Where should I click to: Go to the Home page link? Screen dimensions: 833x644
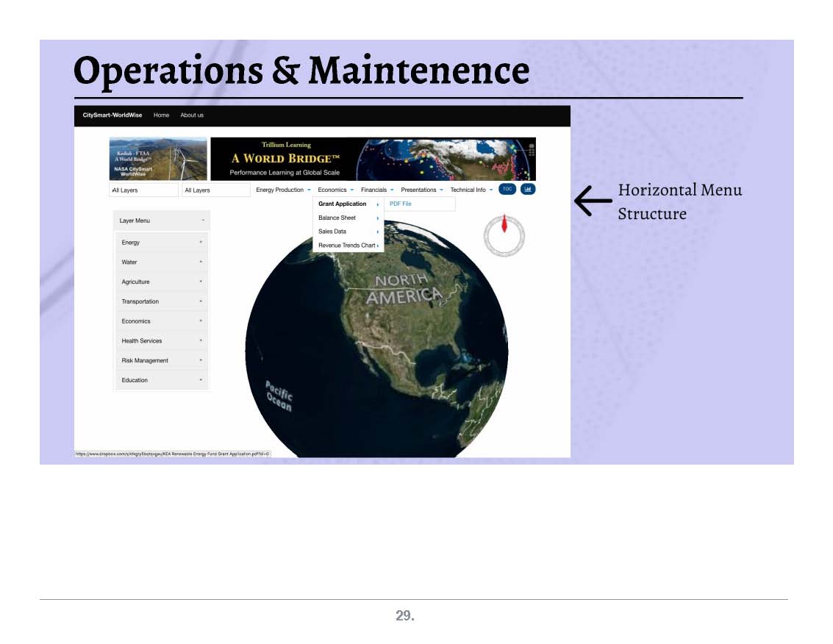pyautogui.click(x=161, y=115)
